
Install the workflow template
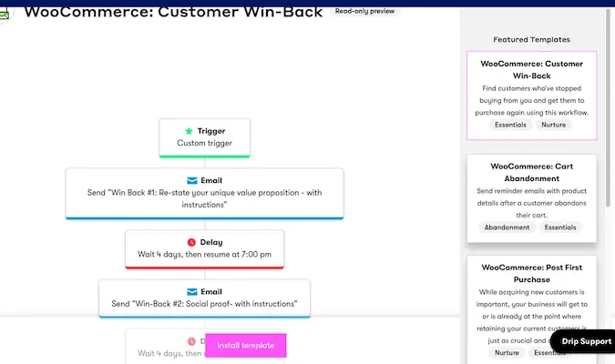click(246, 345)
